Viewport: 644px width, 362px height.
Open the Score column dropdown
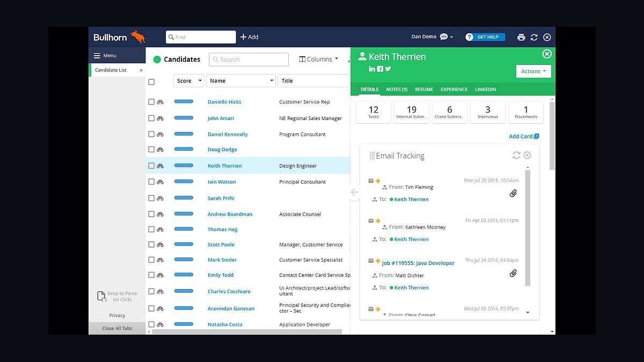click(x=188, y=80)
